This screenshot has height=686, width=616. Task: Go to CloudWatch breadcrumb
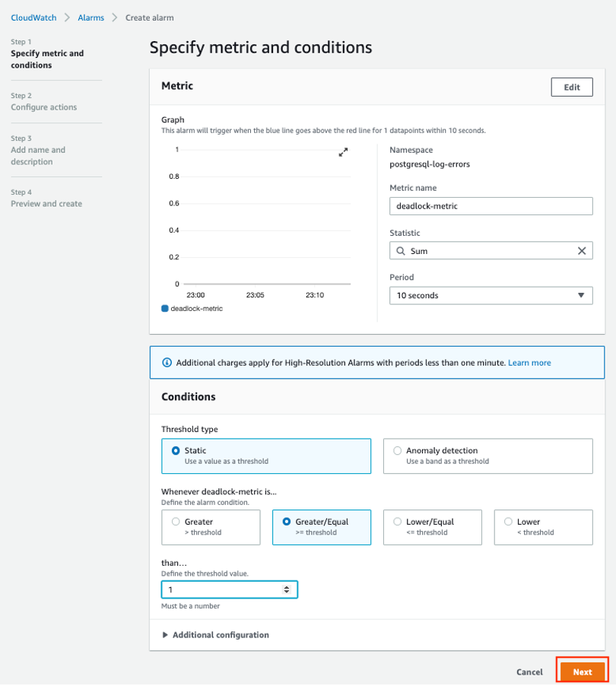(33, 17)
